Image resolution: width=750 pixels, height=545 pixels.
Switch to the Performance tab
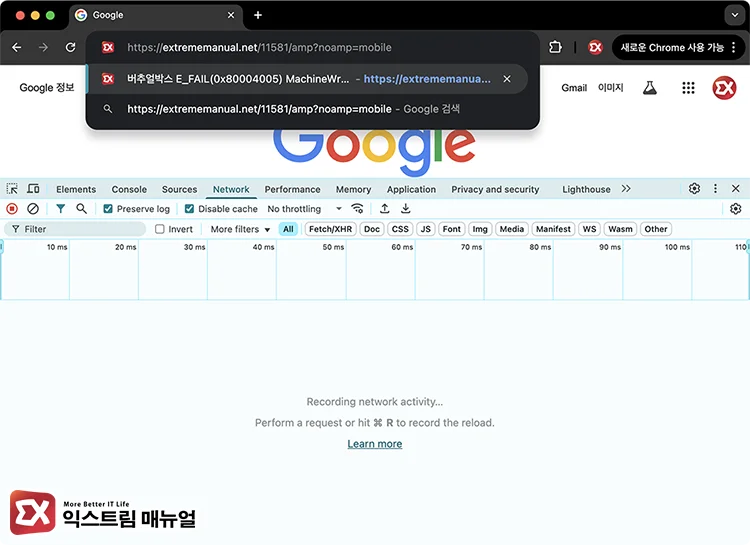[292, 189]
